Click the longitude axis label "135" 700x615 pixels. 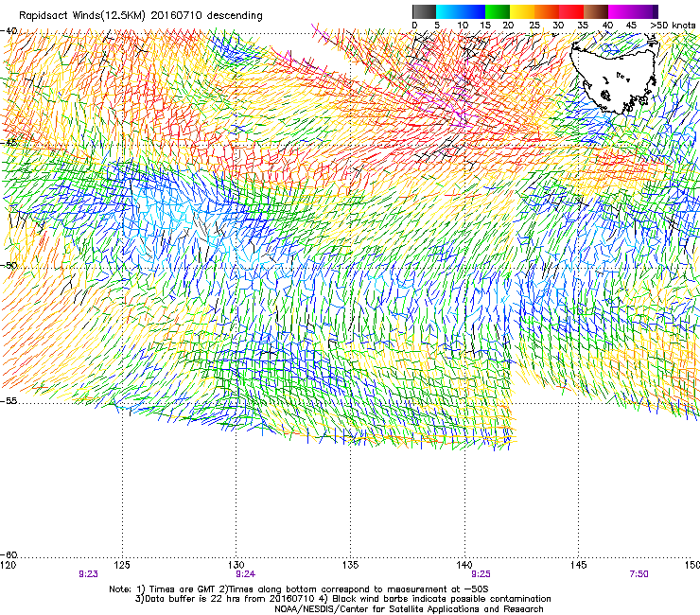click(350, 565)
